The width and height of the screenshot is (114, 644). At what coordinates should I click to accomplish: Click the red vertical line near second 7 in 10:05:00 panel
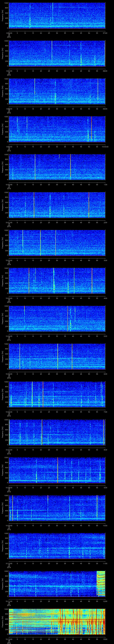[x=20, y=357]
